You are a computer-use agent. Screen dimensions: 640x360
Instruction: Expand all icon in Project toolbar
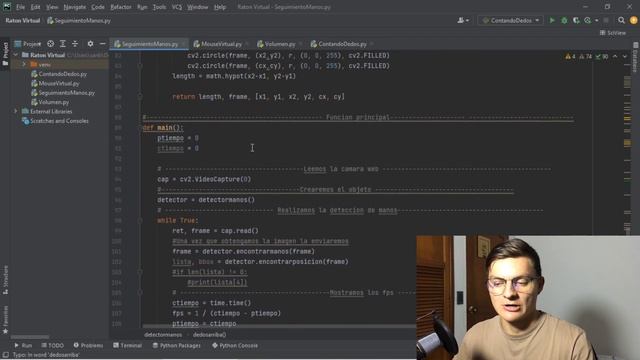[x=62, y=44]
